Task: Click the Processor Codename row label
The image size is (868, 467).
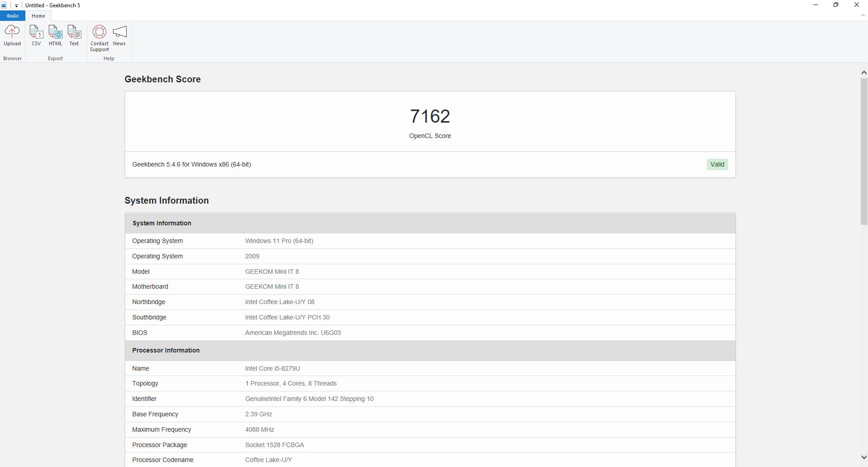Action: point(163,460)
